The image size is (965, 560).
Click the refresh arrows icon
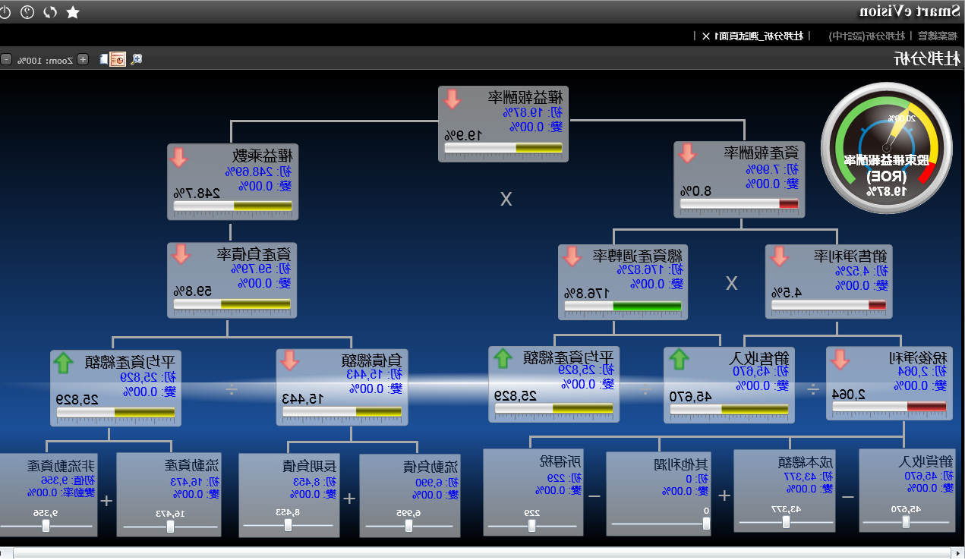point(50,11)
